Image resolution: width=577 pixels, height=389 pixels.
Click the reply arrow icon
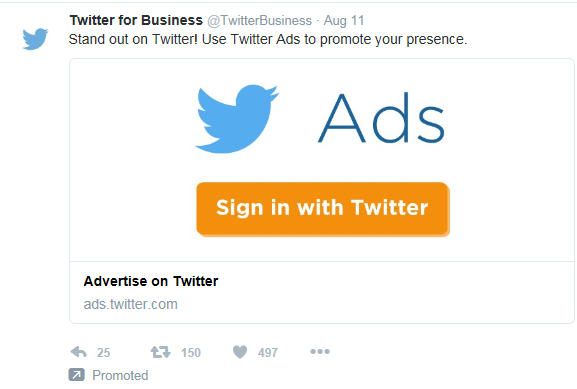click(x=78, y=352)
